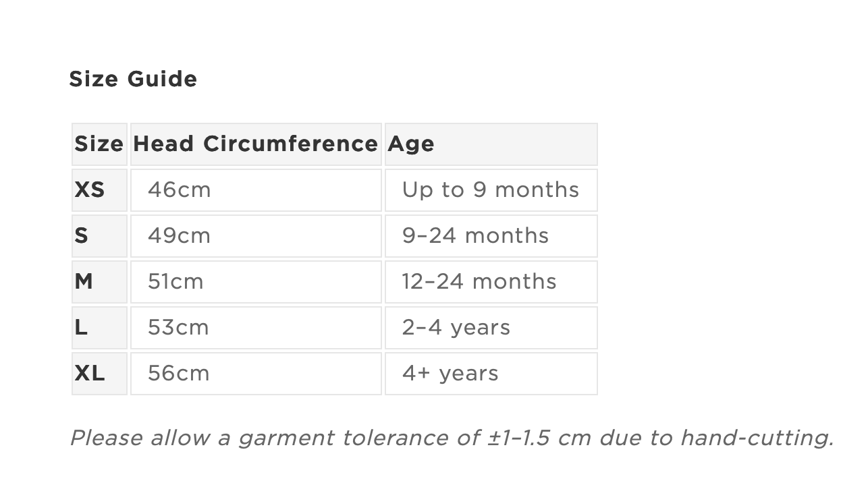The width and height of the screenshot is (868, 487).
Task: Click the Size column header
Action: [99, 144]
